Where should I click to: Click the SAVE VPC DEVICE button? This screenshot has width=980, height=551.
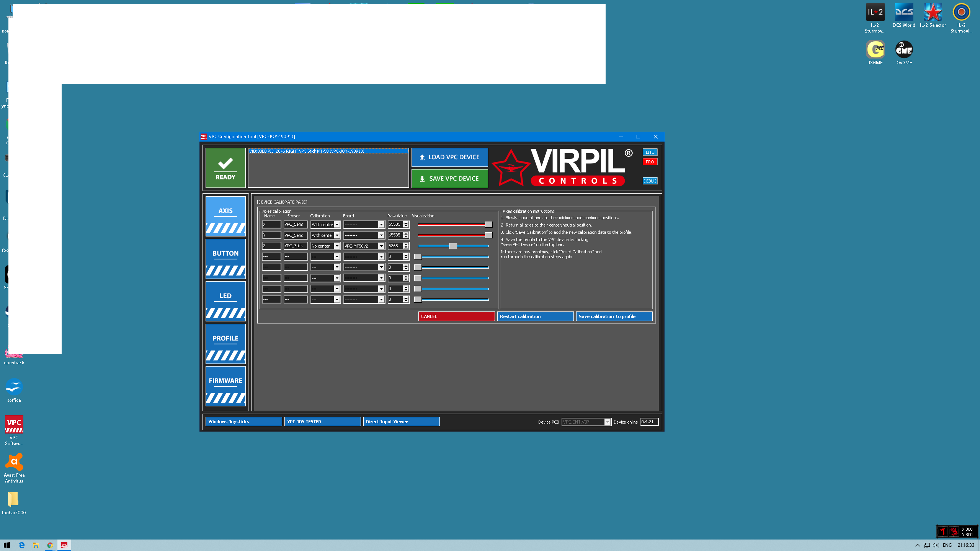449,179
